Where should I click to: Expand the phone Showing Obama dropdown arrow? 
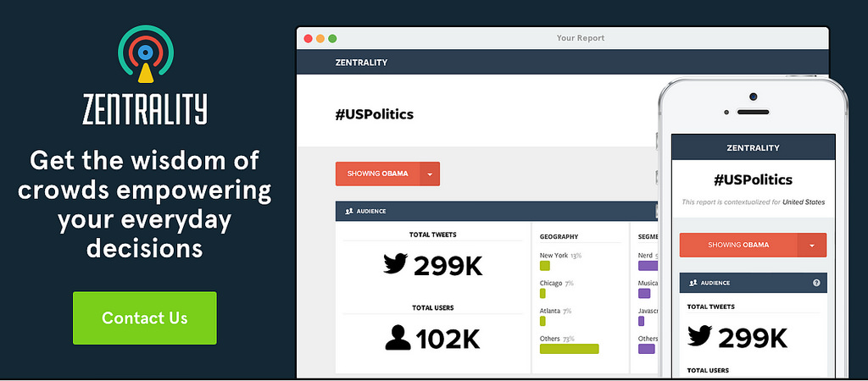811,245
